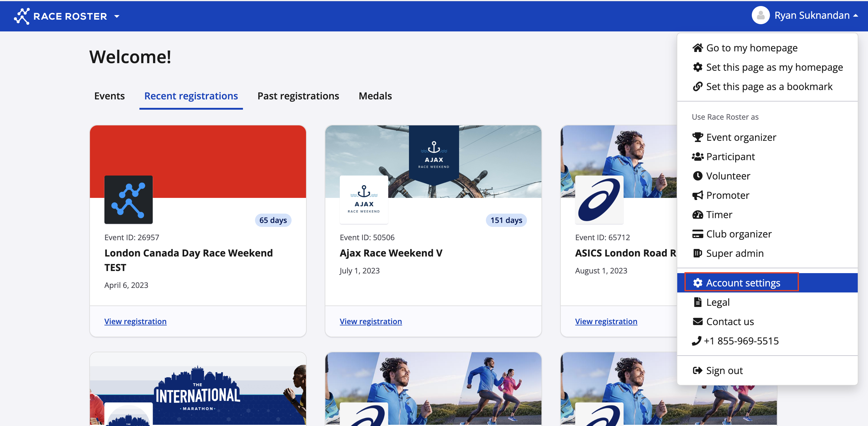Click the card icon for Club organizer
Viewport: 868px width, 426px height.
[x=697, y=234]
